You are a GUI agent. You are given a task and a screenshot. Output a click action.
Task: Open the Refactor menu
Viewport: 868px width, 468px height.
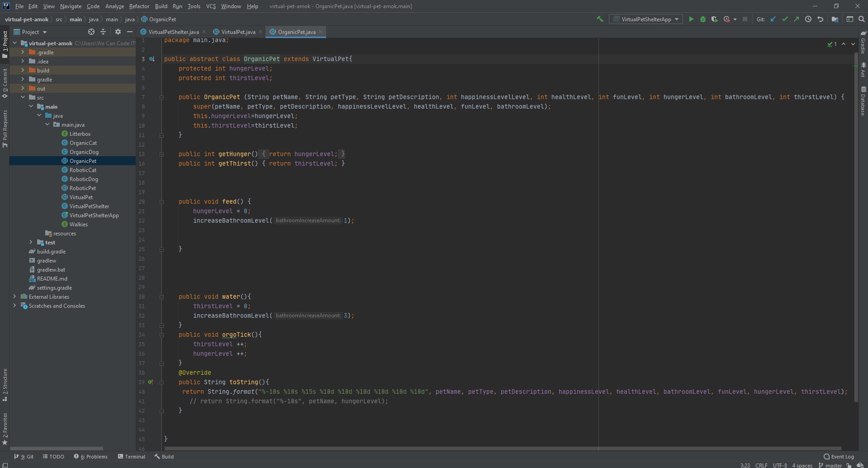tap(139, 6)
